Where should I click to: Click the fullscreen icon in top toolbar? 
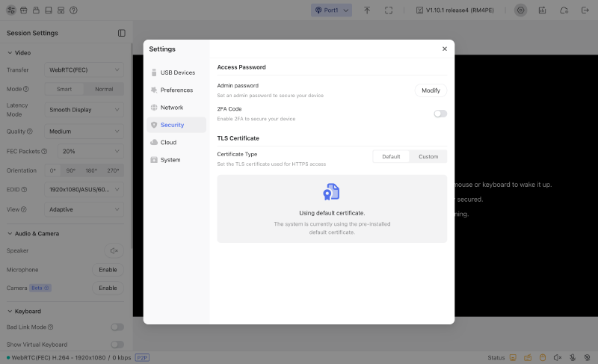pyautogui.click(x=388, y=10)
